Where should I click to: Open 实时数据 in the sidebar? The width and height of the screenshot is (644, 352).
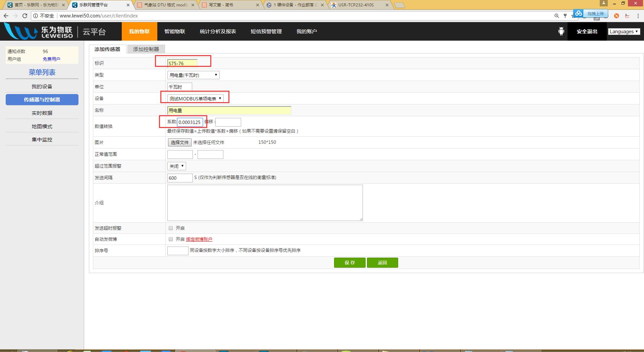pyautogui.click(x=42, y=113)
